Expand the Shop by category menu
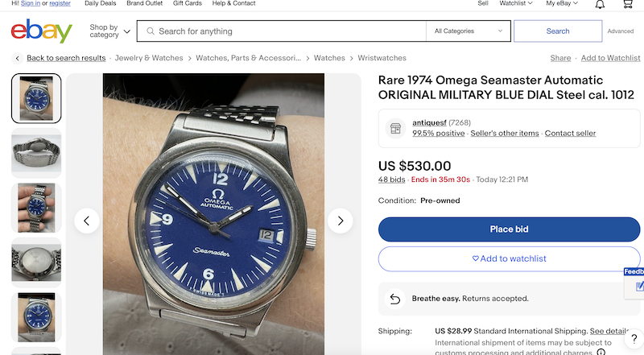This screenshot has height=355, width=644. [110, 31]
